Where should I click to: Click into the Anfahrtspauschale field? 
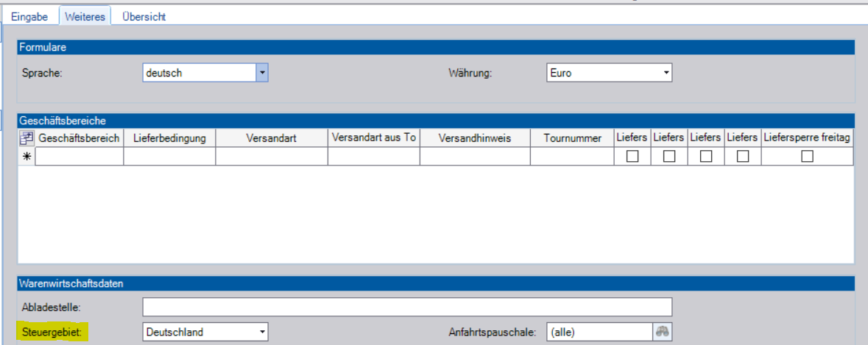599,332
